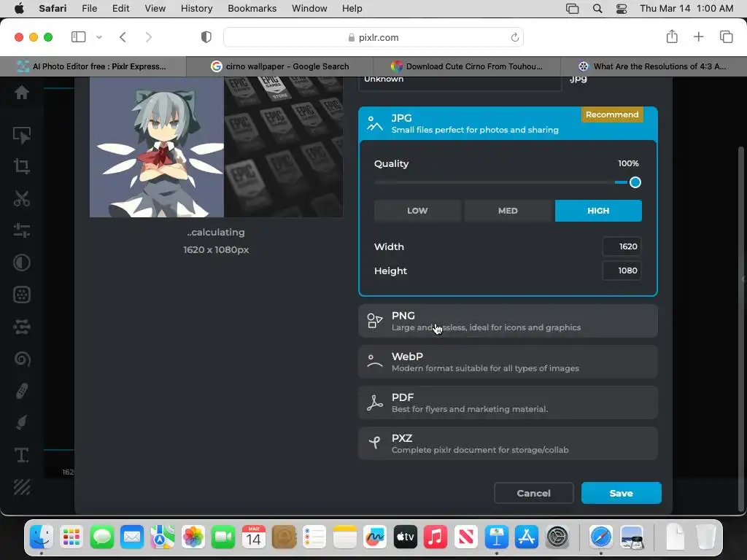Image resolution: width=747 pixels, height=560 pixels.
Task: Open Control Center in menu bar
Action: [622, 9]
